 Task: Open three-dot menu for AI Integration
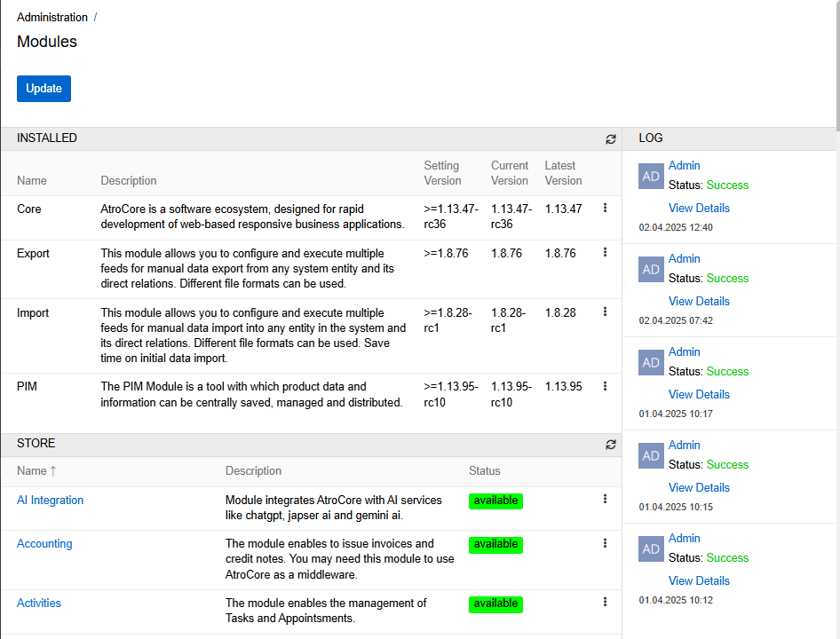(605, 499)
